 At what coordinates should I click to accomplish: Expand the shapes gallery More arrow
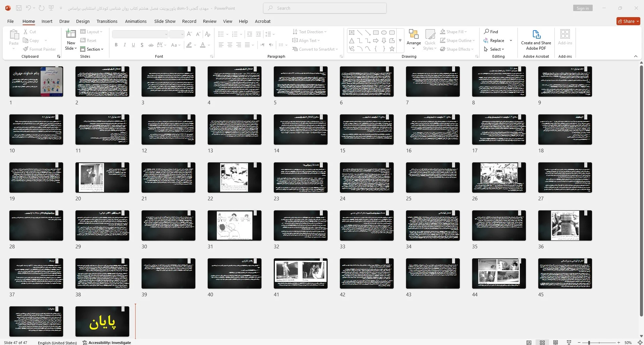coord(400,41)
